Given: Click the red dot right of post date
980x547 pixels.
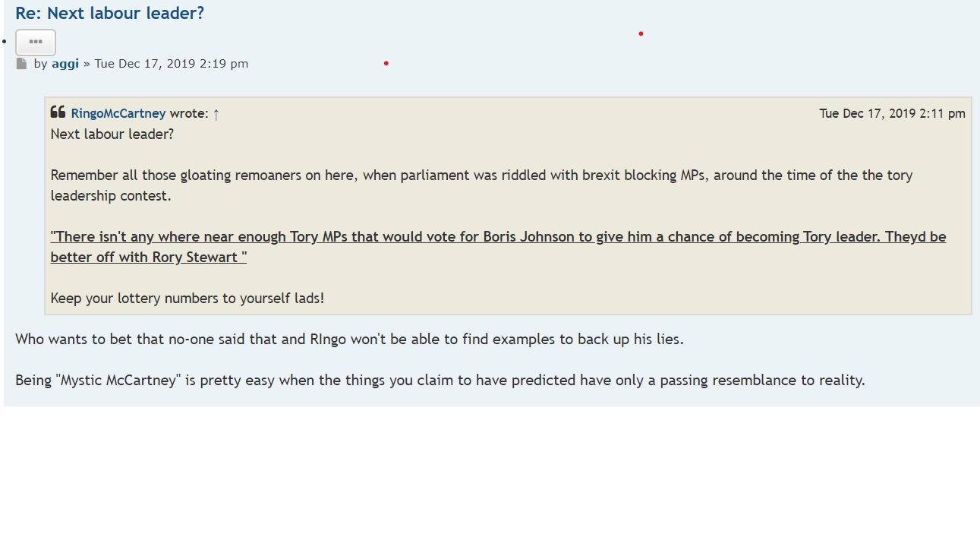Looking at the screenshot, I should (386, 63).
